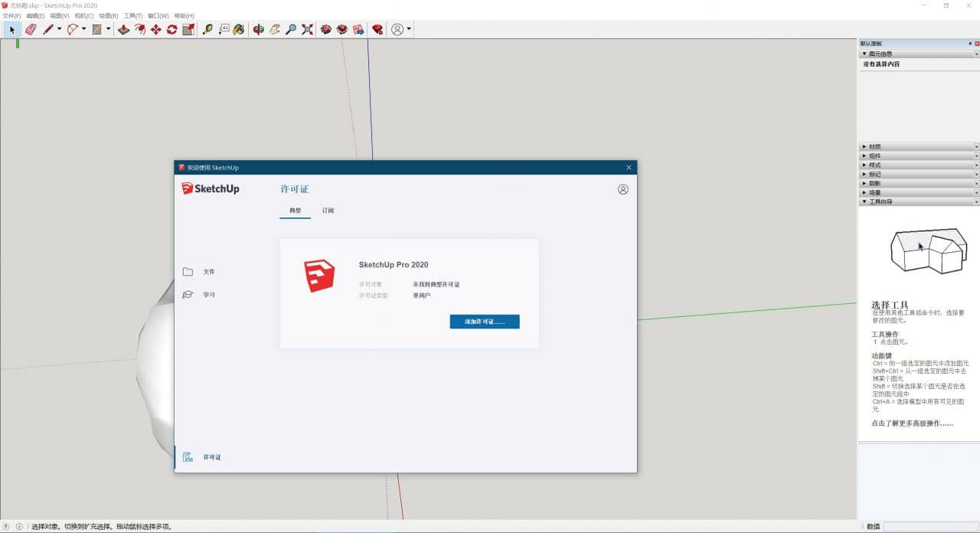
Task: Expand the 材质 panel
Action: (x=874, y=146)
